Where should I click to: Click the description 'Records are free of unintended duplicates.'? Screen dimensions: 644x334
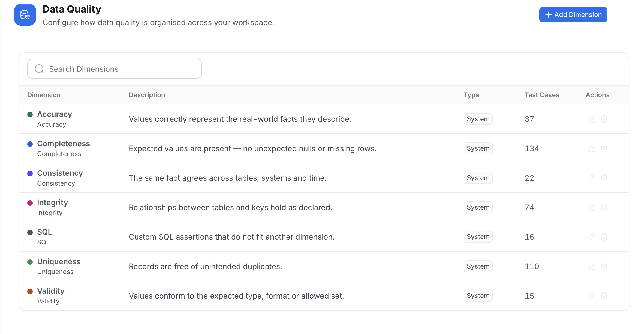[205, 266]
